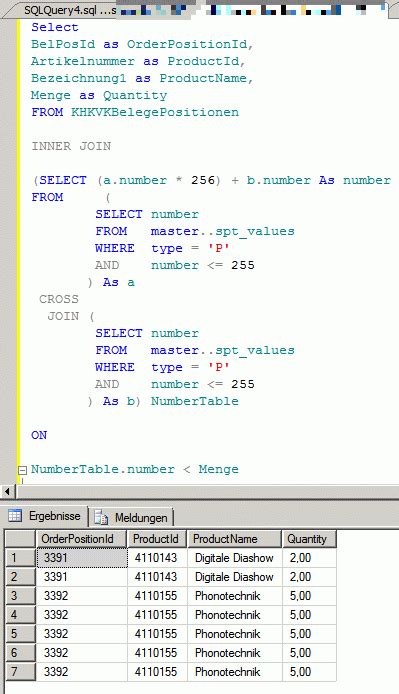The width and height of the screenshot is (399, 694).
Task: Sort by OrderPositionId column header
Action: [81, 539]
